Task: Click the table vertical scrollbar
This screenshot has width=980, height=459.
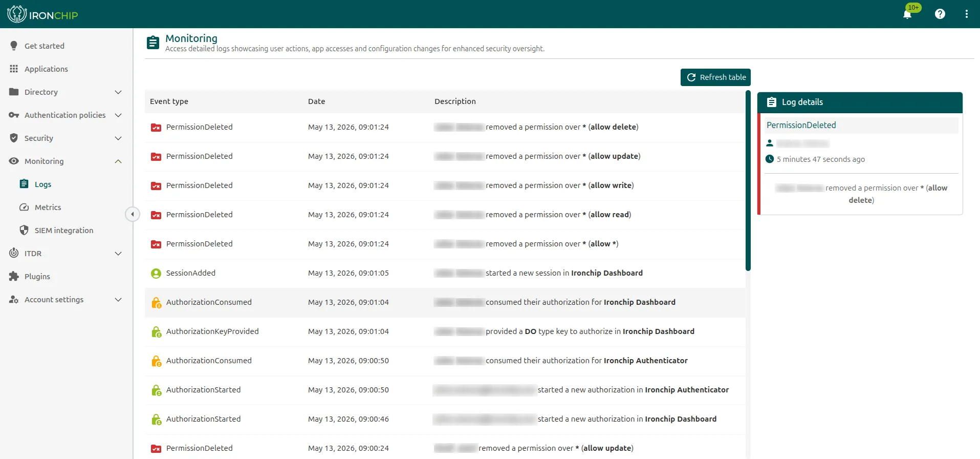Action: click(x=748, y=180)
